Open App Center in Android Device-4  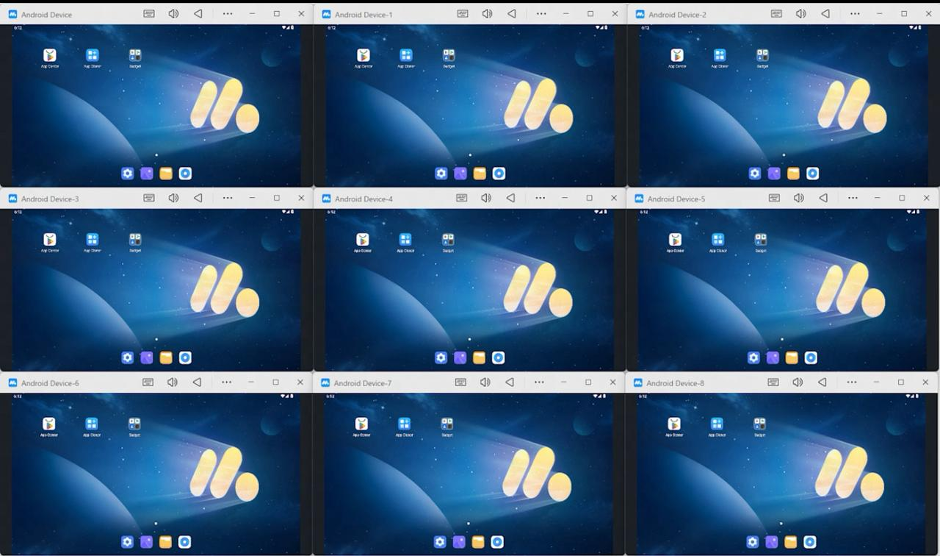pyautogui.click(x=362, y=240)
